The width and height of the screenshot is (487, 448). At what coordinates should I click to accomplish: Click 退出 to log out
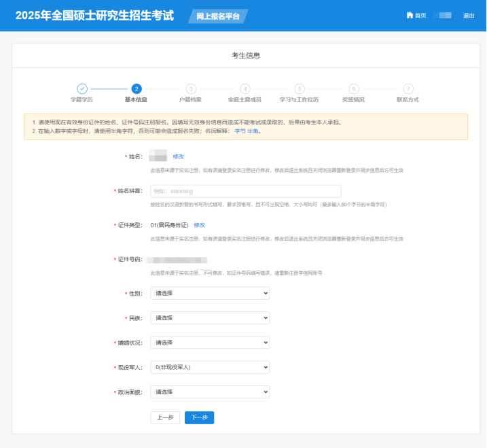469,16
